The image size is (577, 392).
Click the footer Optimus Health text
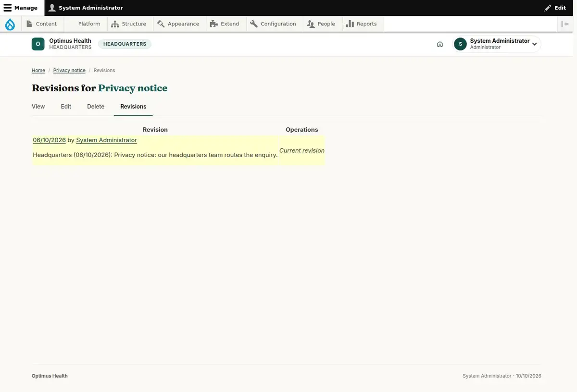pyautogui.click(x=50, y=376)
